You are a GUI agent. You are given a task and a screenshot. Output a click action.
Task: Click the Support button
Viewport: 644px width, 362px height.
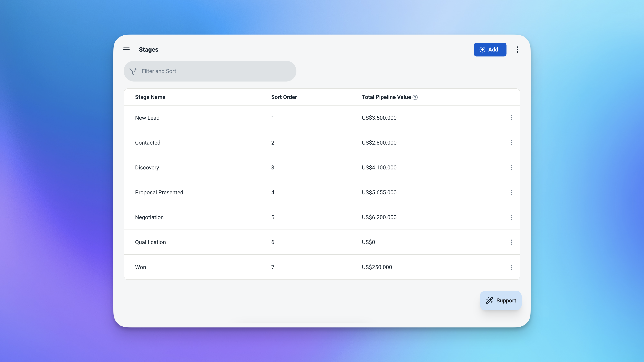click(x=500, y=301)
